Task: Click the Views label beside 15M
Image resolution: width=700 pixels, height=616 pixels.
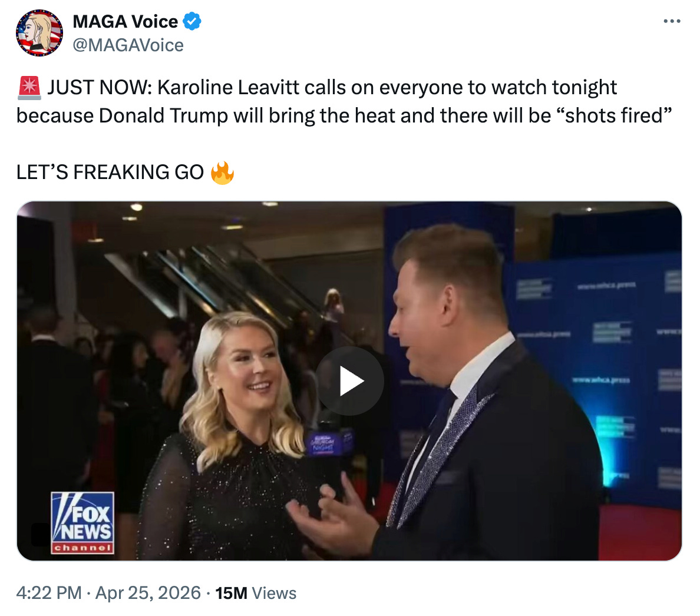Action: 274,593
